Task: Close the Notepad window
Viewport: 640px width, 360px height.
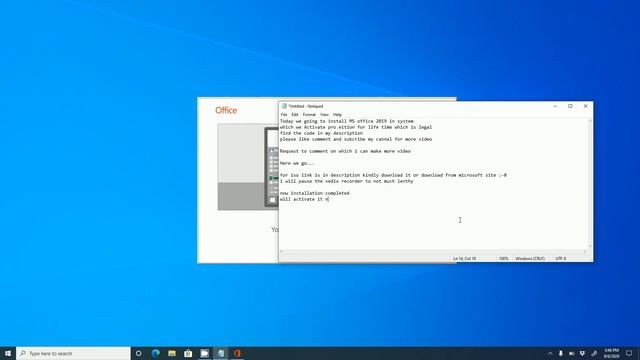Action: click(x=586, y=106)
